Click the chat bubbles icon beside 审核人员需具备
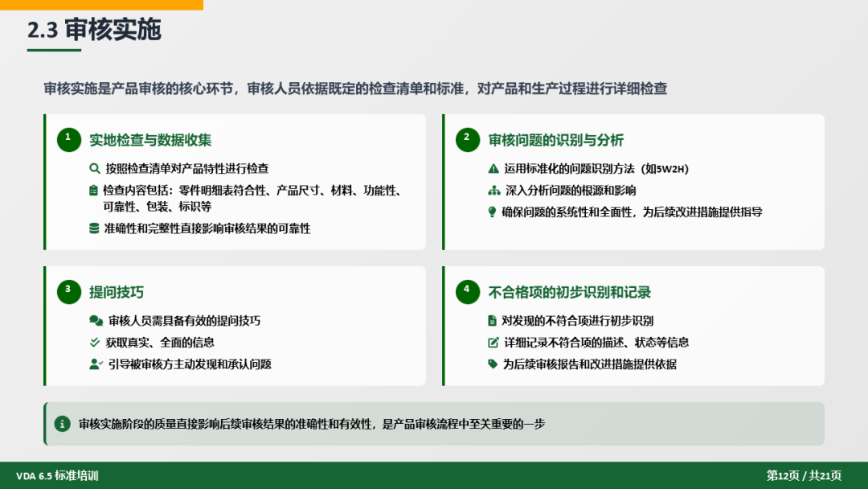 (x=96, y=321)
